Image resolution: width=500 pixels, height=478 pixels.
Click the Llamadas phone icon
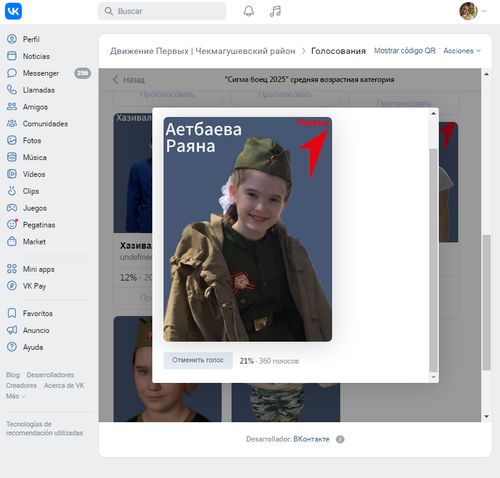[x=12, y=90]
